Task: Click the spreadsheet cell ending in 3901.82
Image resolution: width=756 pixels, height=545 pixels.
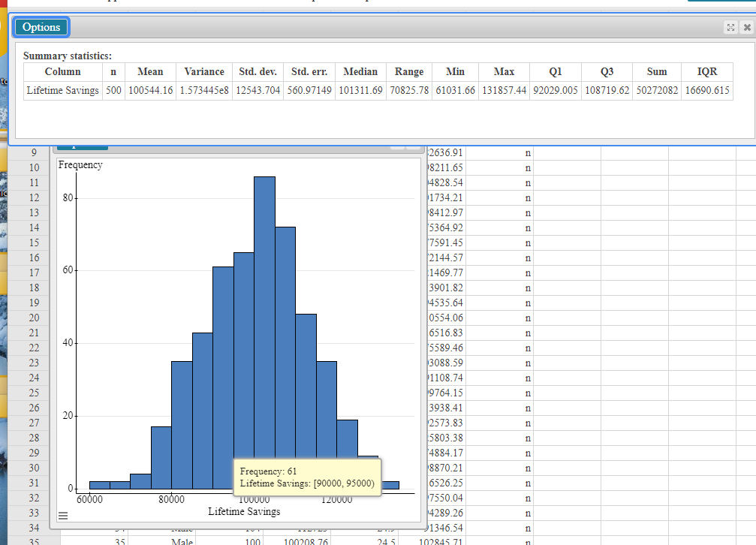Action: (x=445, y=288)
